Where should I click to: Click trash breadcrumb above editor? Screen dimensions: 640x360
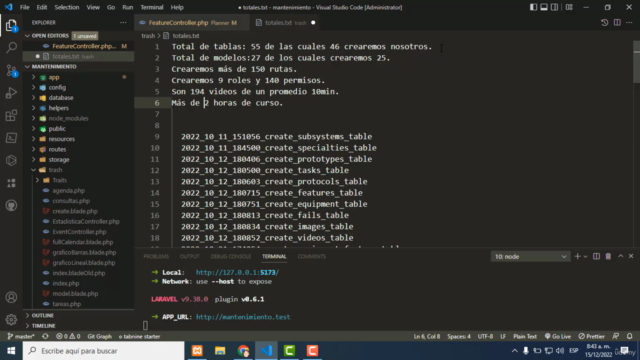(148, 36)
